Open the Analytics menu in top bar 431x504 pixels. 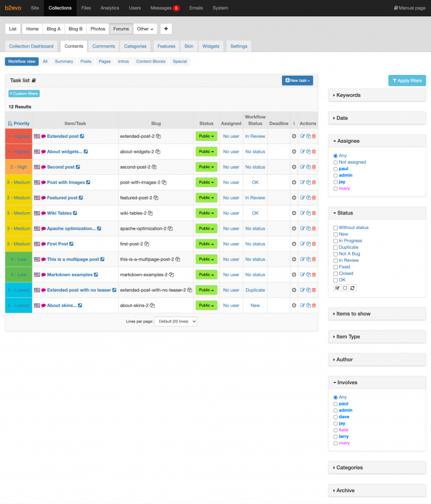point(110,8)
